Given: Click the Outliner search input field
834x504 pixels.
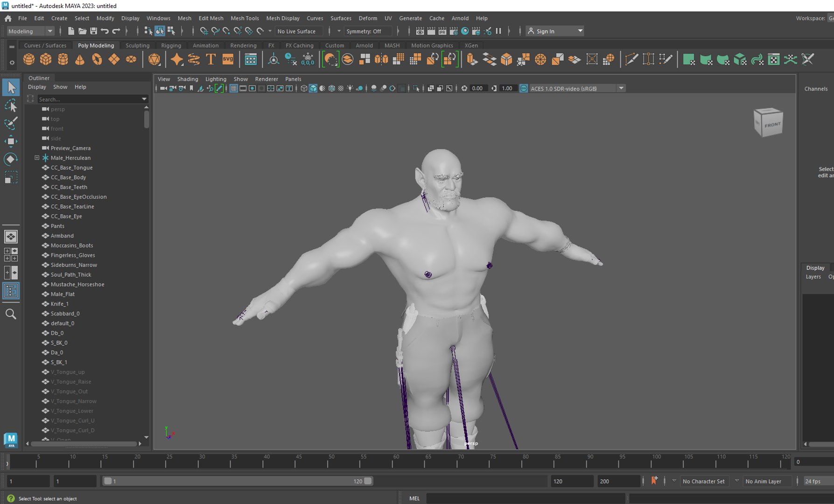Looking at the screenshot, I should pos(89,99).
